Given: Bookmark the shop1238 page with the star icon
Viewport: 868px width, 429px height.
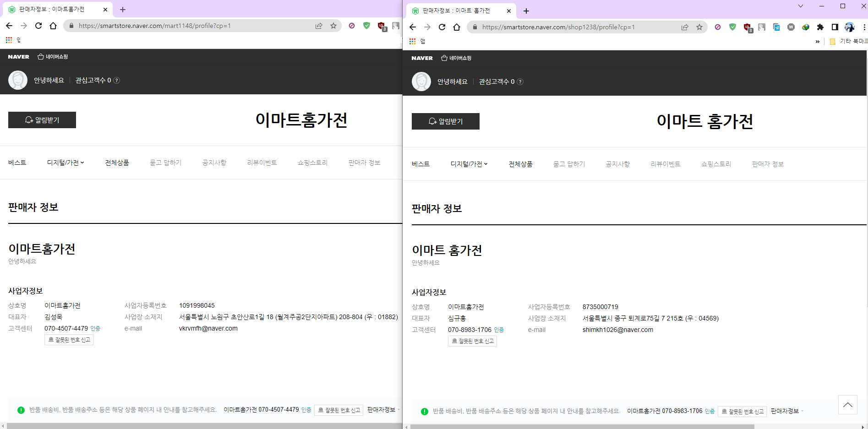Looking at the screenshot, I should tap(699, 27).
